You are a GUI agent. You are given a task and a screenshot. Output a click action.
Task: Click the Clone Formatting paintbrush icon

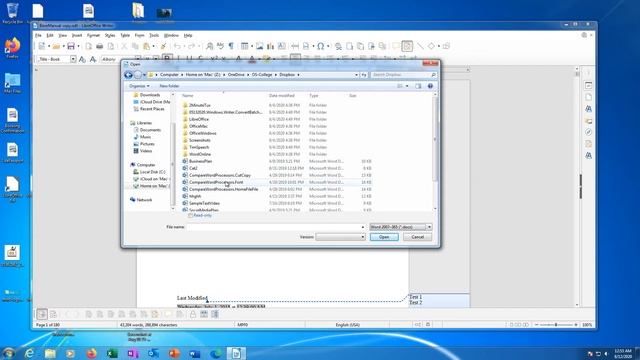pos(163,47)
